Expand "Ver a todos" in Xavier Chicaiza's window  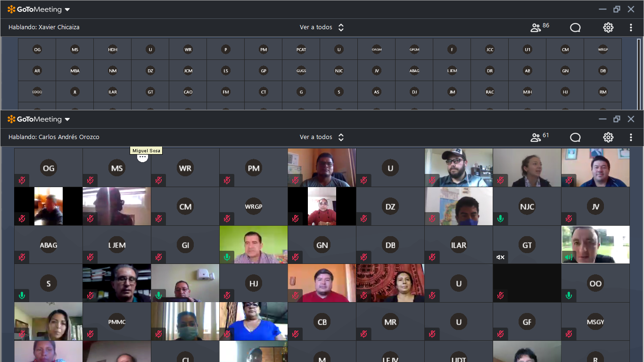click(322, 27)
